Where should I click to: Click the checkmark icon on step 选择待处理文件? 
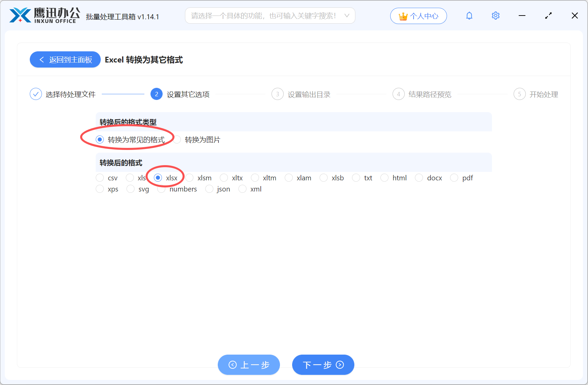click(x=36, y=94)
